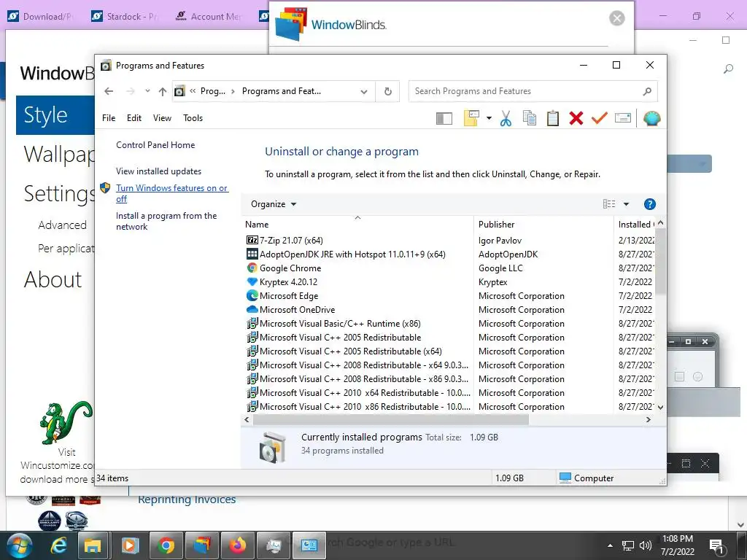Click the orange checkmark toolbar icon
The width and height of the screenshot is (747, 560).
tap(600, 117)
